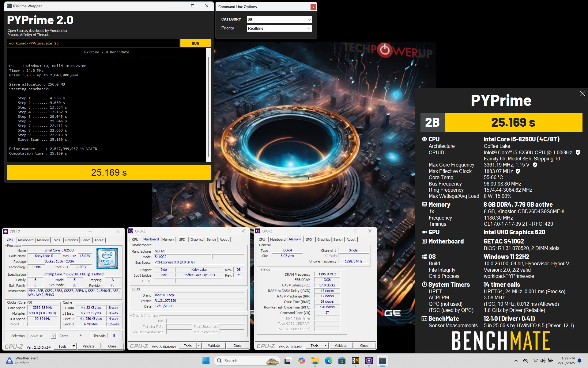Click the verified shield beside Max Core Frequency
Image resolution: width=588 pixels, height=368 pixels.
(535, 165)
